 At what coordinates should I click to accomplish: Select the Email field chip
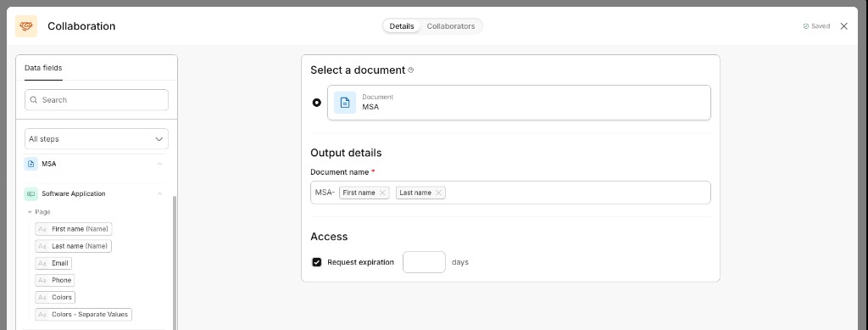53,263
